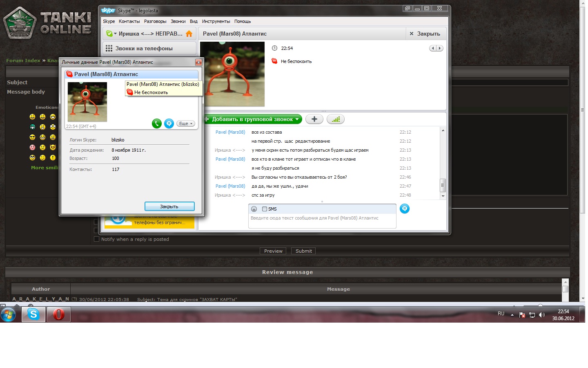Open the Skype home icon
588x368 pixels.
tap(189, 34)
